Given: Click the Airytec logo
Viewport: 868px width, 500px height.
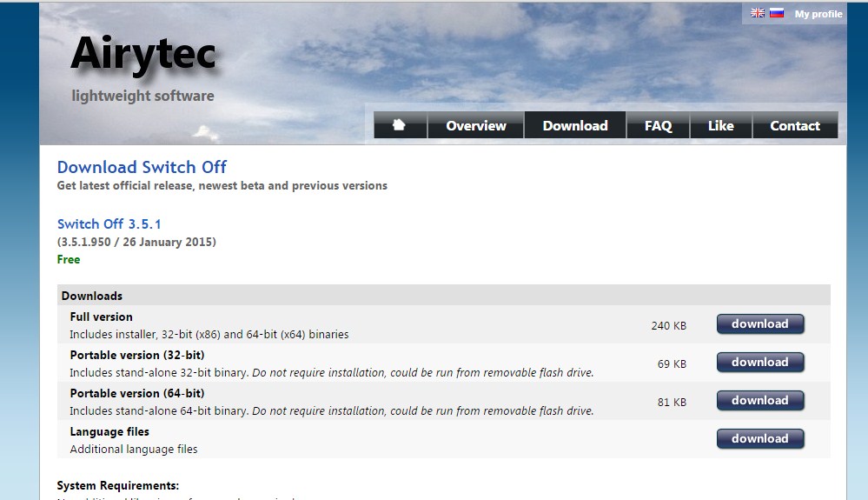Looking at the screenshot, I should click(142, 54).
